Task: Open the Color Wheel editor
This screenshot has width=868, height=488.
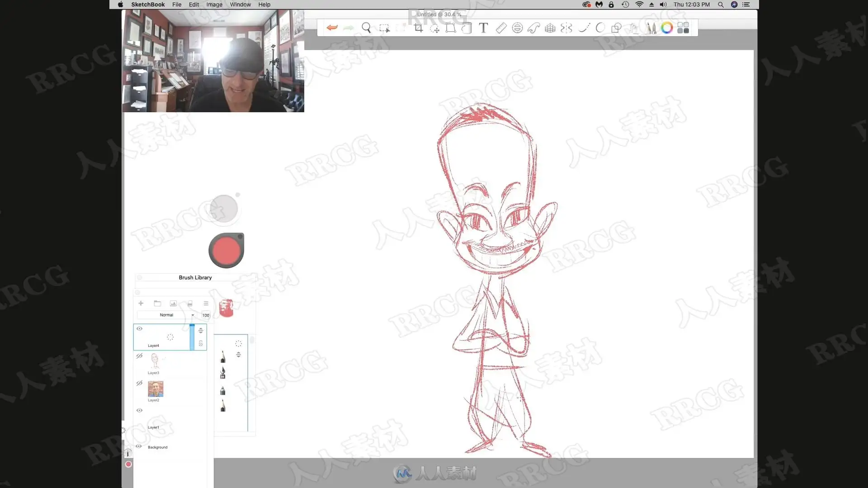Action: pos(667,28)
